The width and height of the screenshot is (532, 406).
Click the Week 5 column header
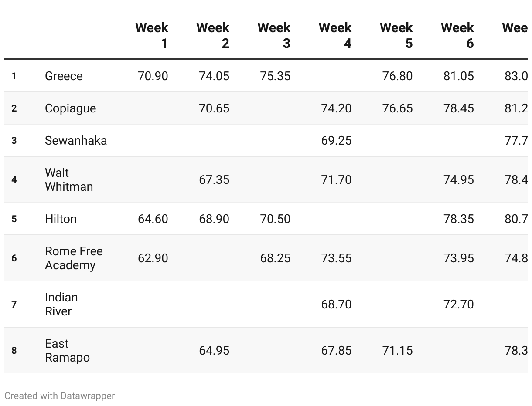(396, 35)
